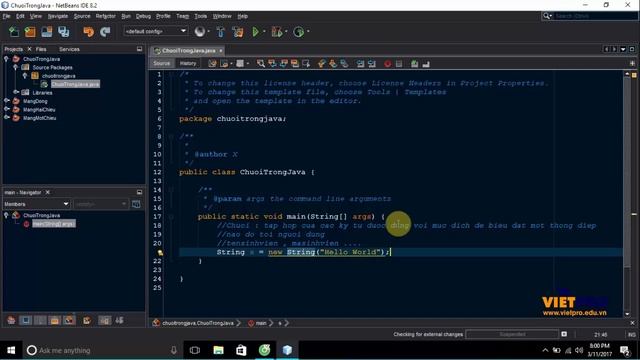Open dropdown arrow beside Run Project
640x360 pixels.
click(x=264, y=32)
